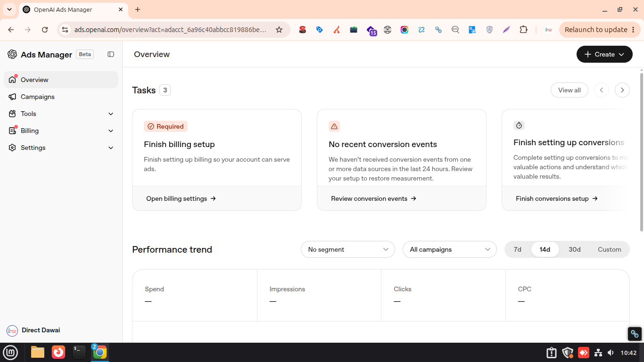This screenshot has width=644, height=362.
Task: Open billing settings link
Action: [181, 198]
